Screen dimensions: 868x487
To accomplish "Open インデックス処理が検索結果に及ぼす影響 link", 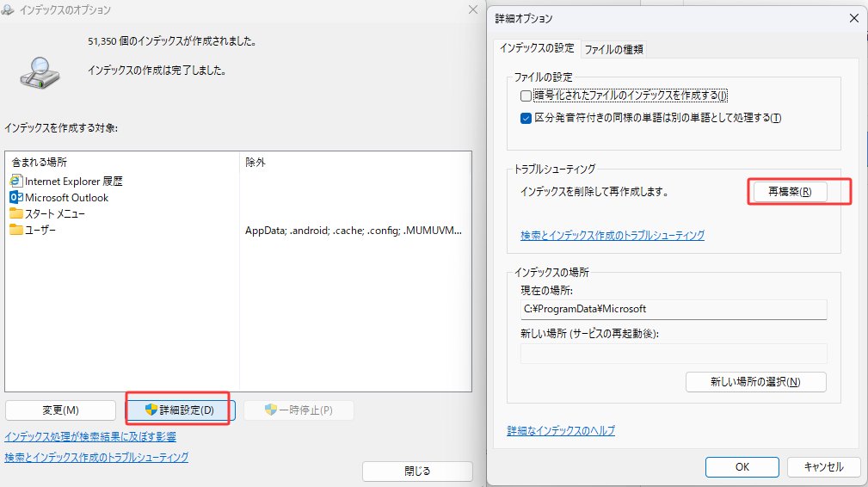I will (90, 436).
